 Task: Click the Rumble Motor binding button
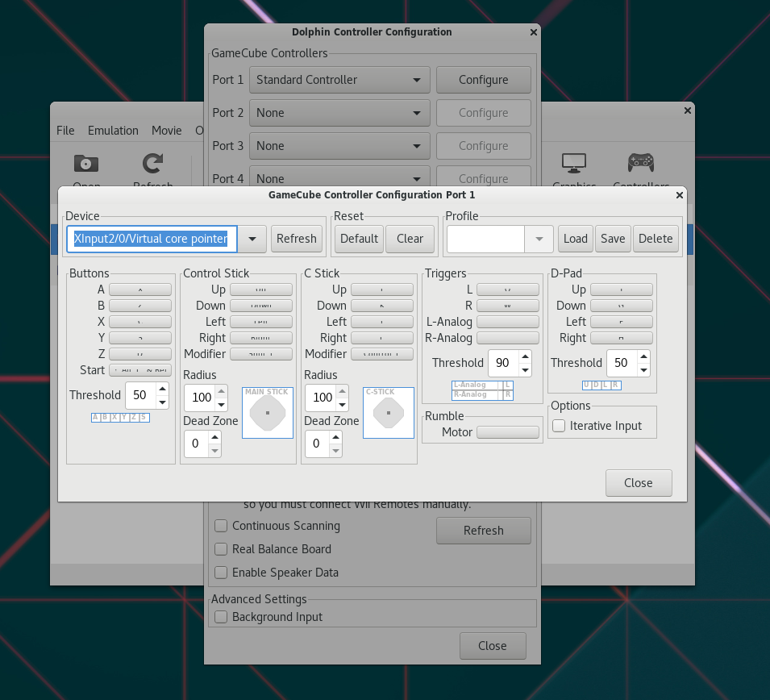508,432
